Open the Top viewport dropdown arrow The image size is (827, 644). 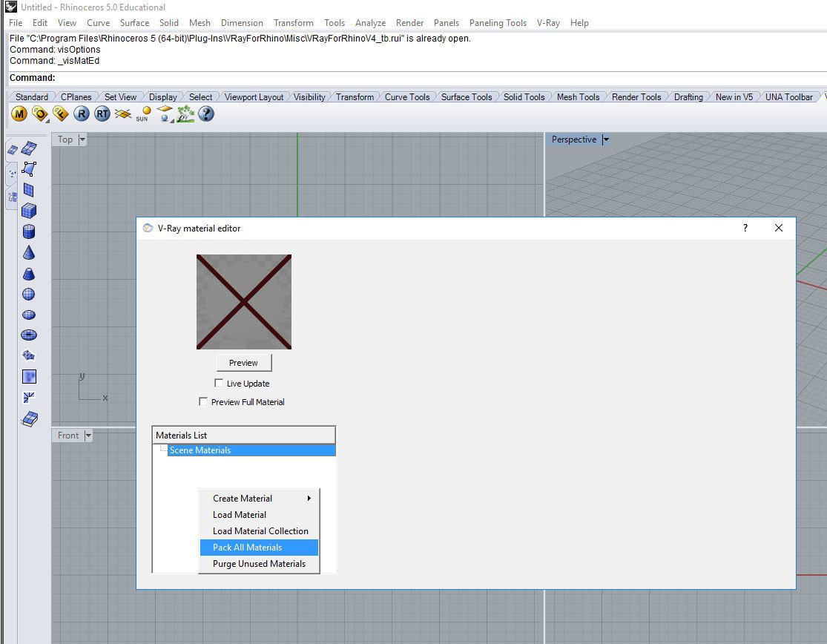pos(82,139)
